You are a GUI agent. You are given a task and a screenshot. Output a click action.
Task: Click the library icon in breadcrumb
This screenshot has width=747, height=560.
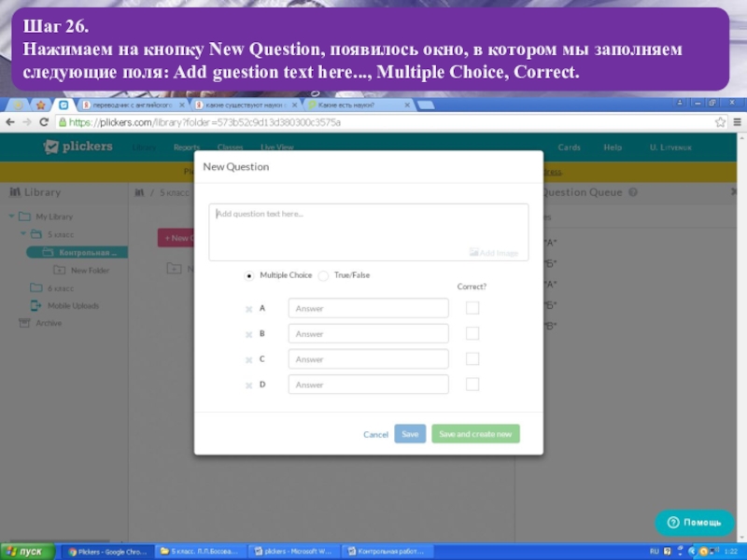click(139, 192)
